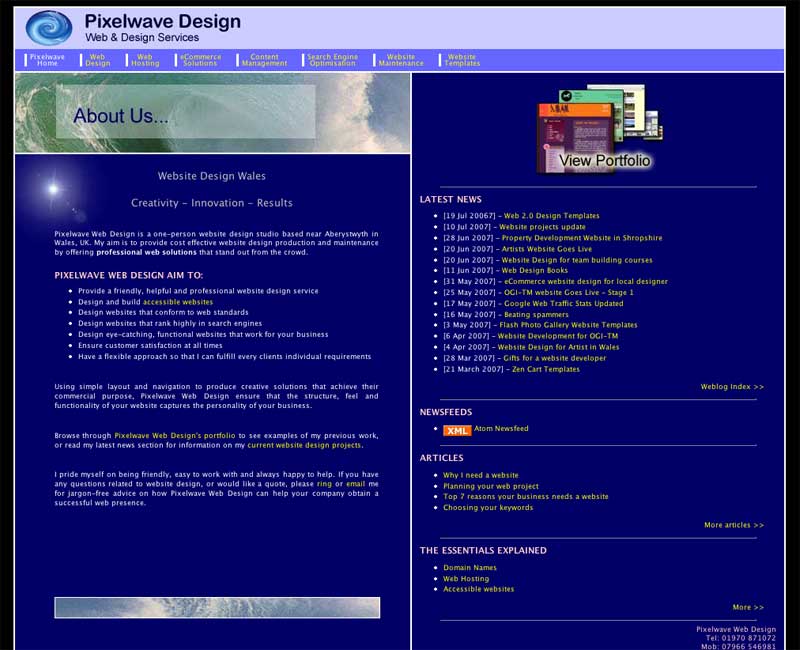This screenshot has width=800, height=650.
Task: Click the Pixelwave blue swirl logo
Action: (49, 28)
